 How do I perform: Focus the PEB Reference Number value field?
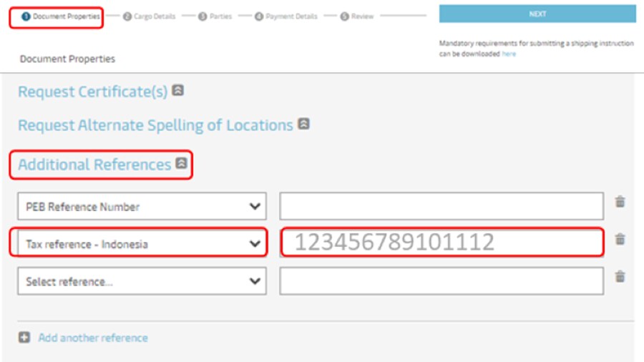(441, 207)
